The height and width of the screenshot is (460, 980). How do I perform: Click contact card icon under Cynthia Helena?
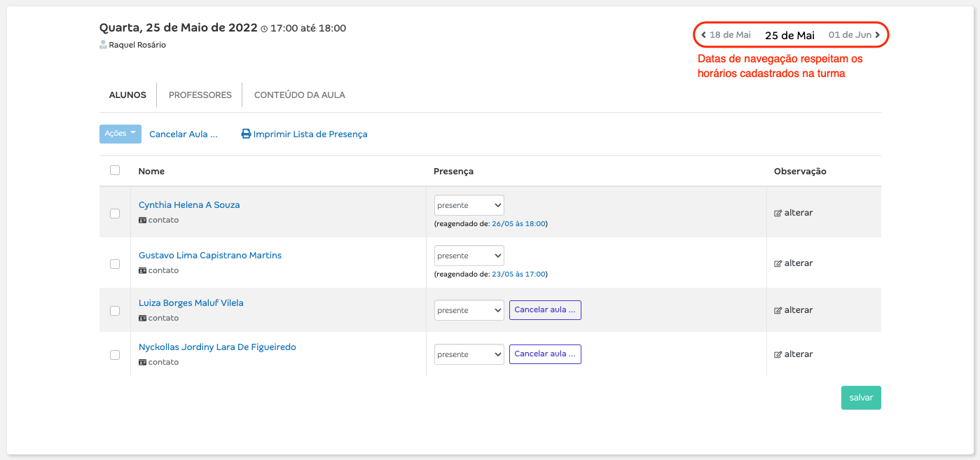coord(143,220)
